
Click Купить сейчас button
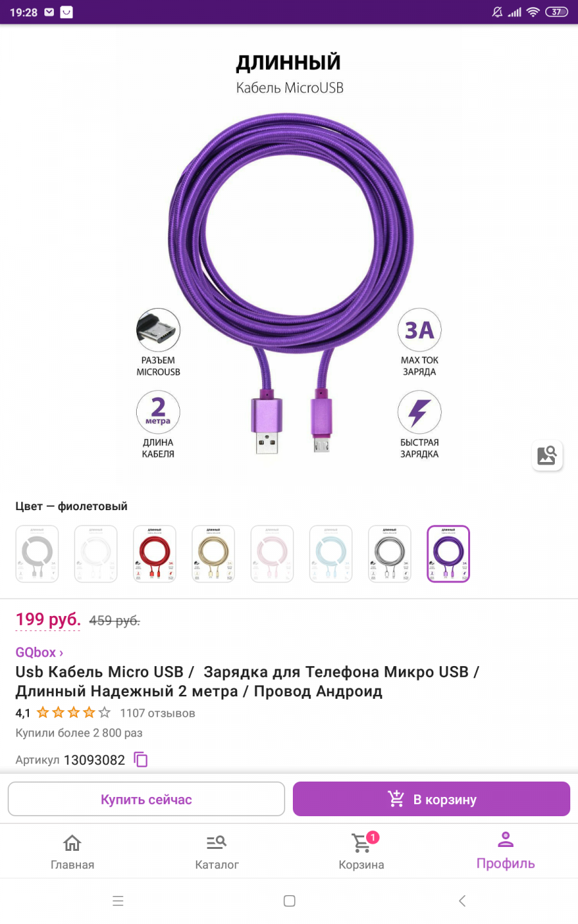[x=146, y=799]
